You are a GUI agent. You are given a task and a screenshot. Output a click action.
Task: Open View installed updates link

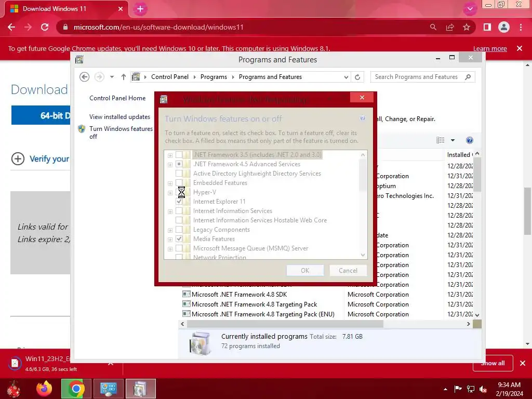(x=120, y=117)
